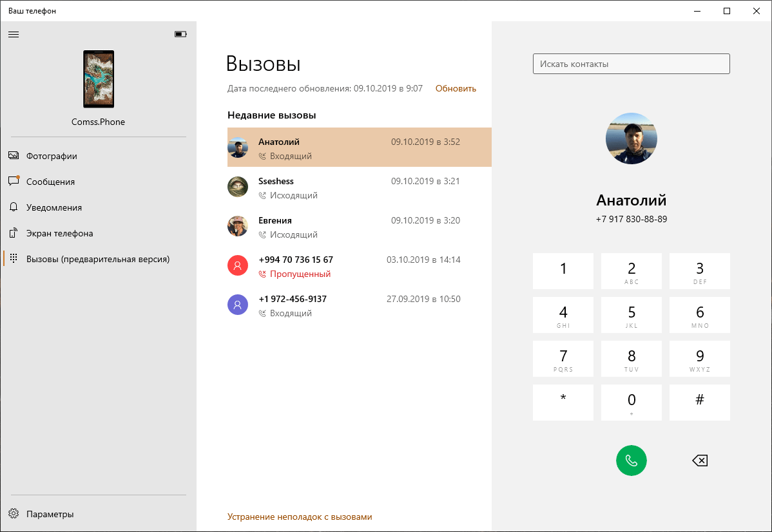
Task: Click the Вызовы dial grid icon
Action: [14, 258]
